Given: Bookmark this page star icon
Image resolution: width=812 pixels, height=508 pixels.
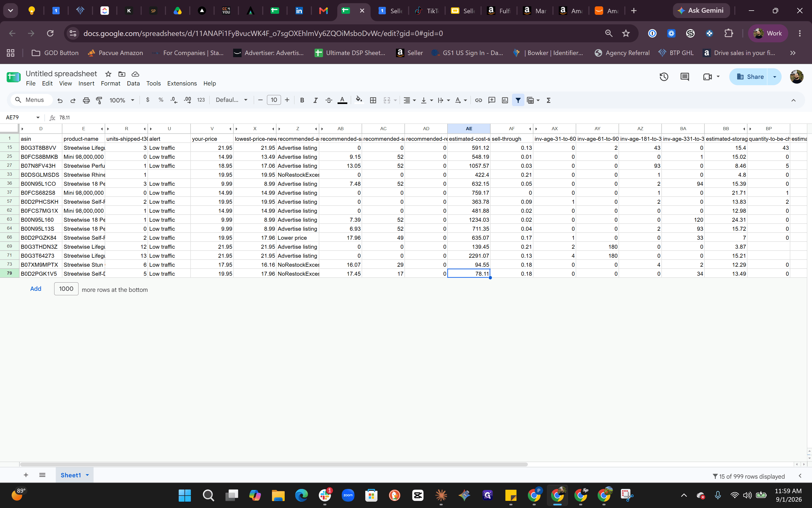Looking at the screenshot, I should pyautogui.click(x=626, y=33).
